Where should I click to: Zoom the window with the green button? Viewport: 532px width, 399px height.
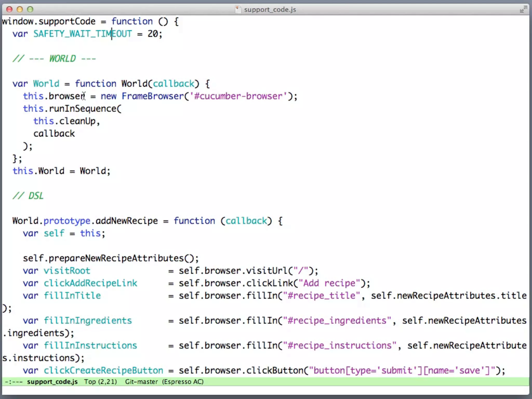pyautogui.click(x=30, y=10)
